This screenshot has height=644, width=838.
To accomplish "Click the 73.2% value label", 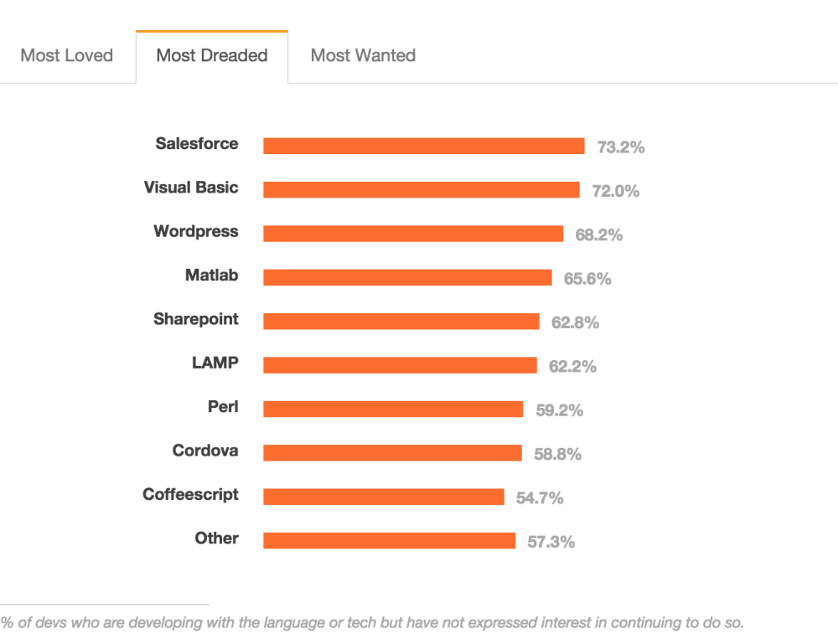I will tap(620, 147).
